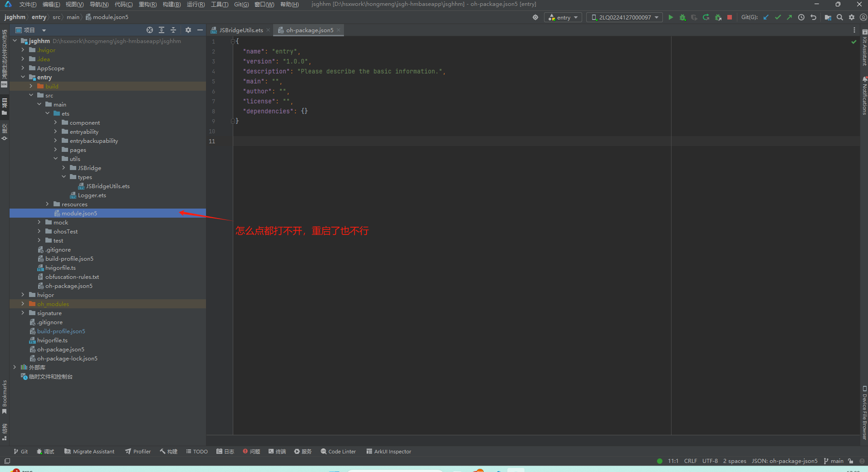The width and height of the screenshot is (868, 472).
Task: Open the TODO tool window
Action: click(x=197, y=451)
